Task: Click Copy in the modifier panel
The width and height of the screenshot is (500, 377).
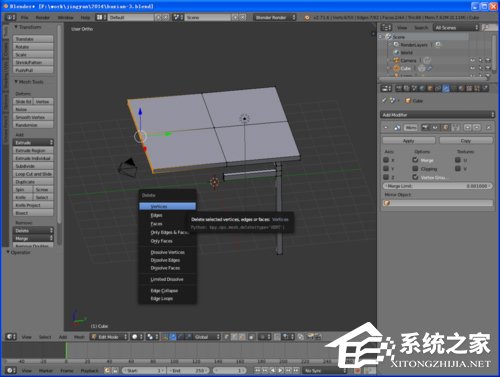Action: [x=466, y=141]
